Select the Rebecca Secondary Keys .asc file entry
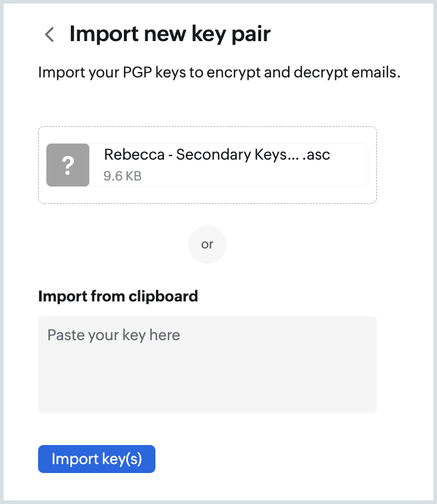 (207, 165)
